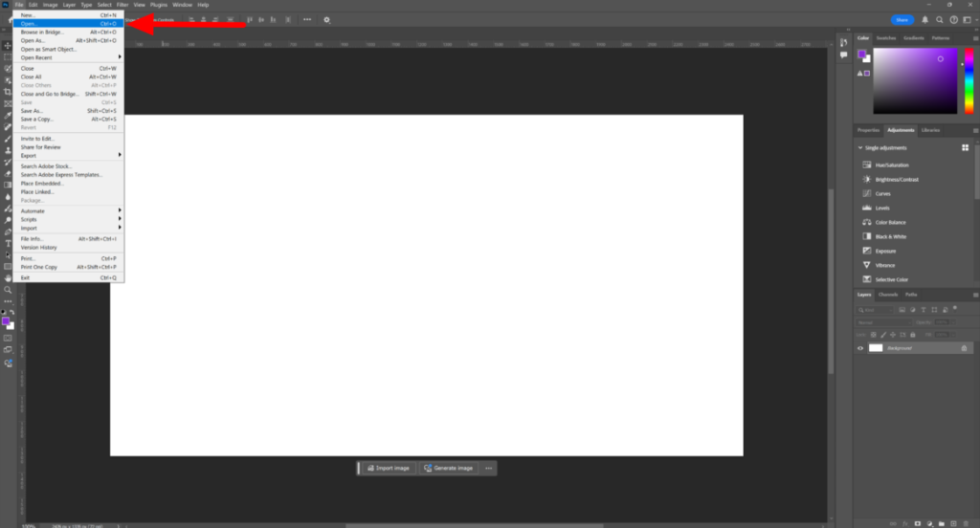
Task: Choose Place Embedded... in File menu
Action: 68,184
